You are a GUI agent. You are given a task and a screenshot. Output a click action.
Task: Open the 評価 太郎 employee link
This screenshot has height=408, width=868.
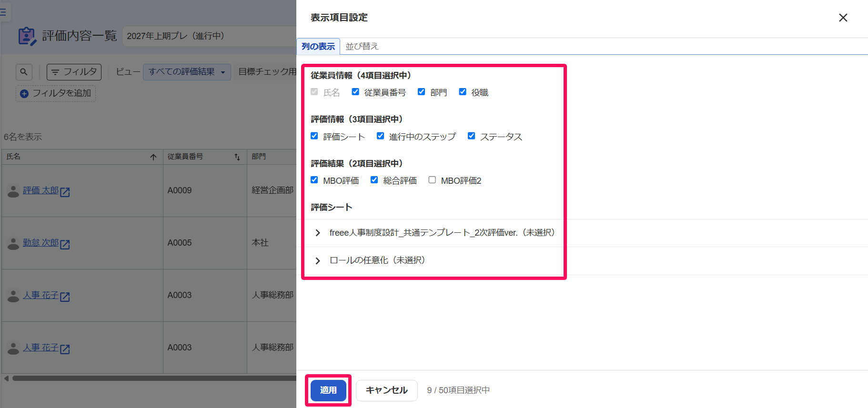41,190
